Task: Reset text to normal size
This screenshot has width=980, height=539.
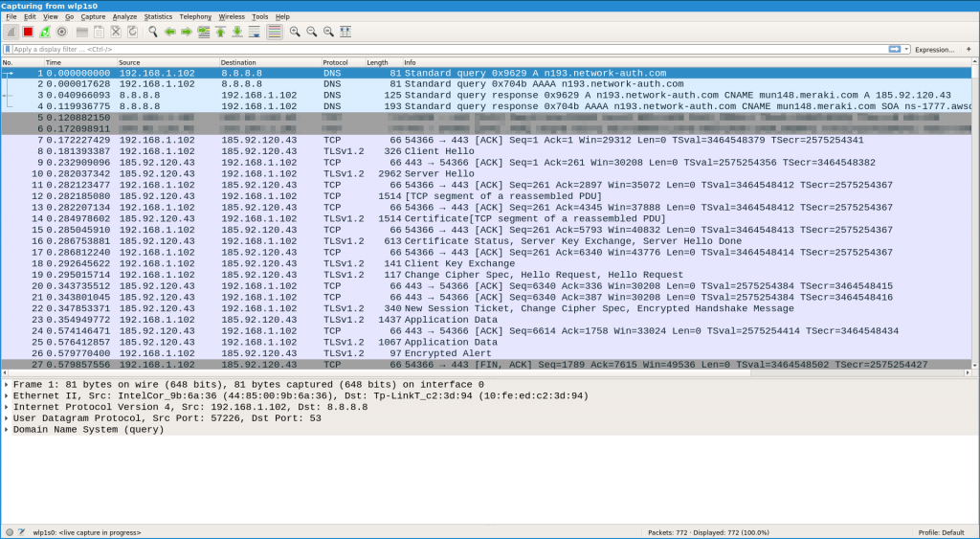Action: click(x=328, y=32)
